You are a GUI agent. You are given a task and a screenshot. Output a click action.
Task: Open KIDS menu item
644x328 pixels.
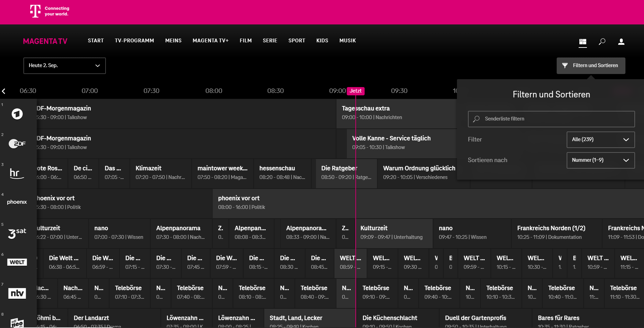click(322, 41)
